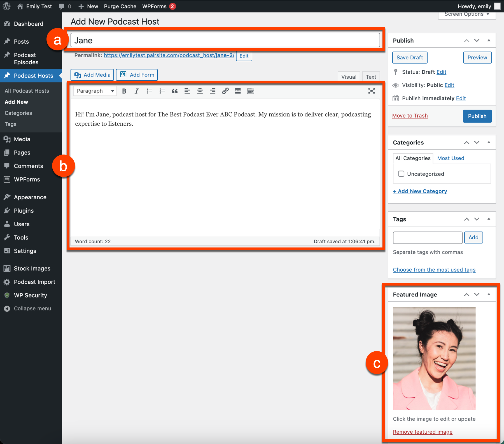Move the Categories box down
Image resolution: width=504 pixels, height=444 pixels.
pos(477,142)
